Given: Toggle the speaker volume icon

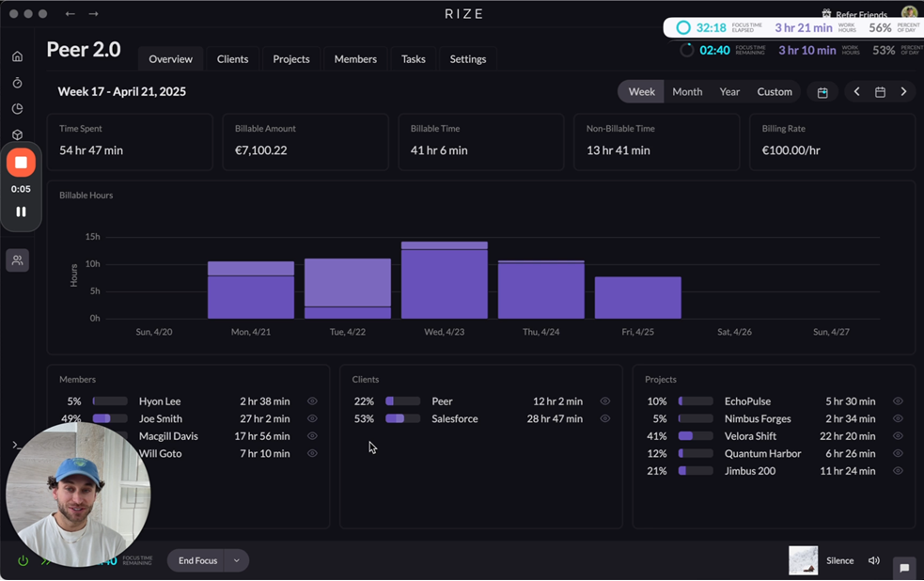Looking at the screenshot, I should point(874,561).
